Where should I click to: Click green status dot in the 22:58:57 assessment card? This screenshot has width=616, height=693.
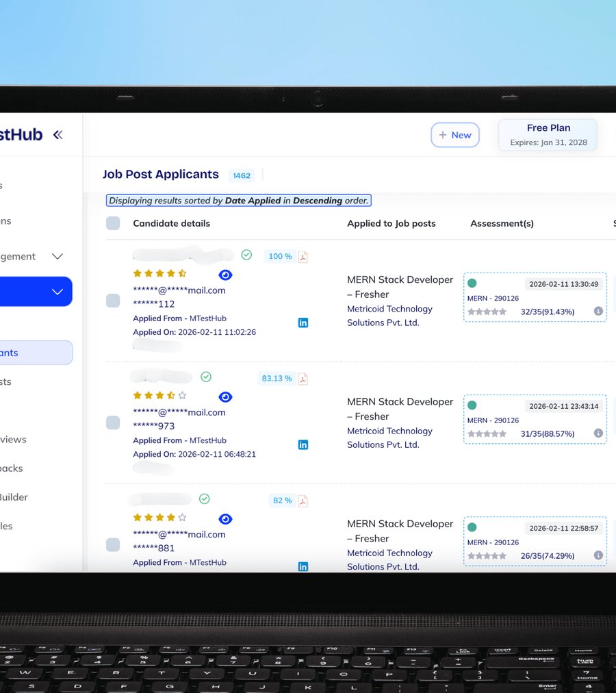tap(472, 527)
